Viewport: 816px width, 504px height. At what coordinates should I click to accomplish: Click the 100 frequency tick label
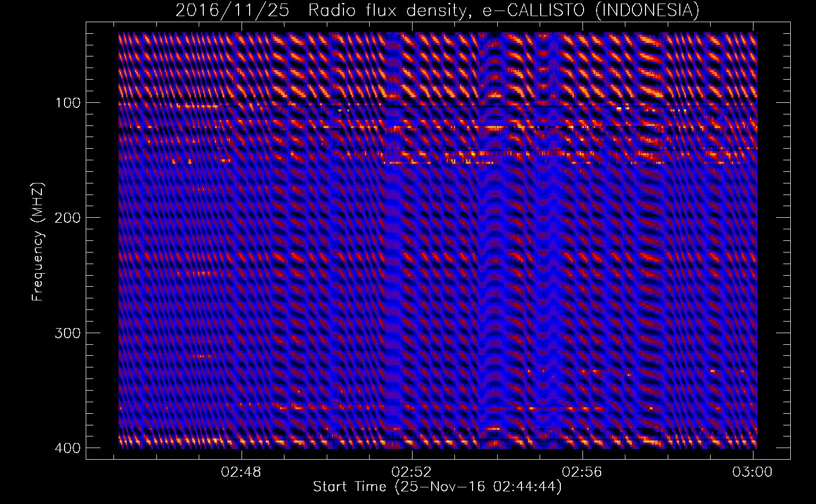click(67, 103)
